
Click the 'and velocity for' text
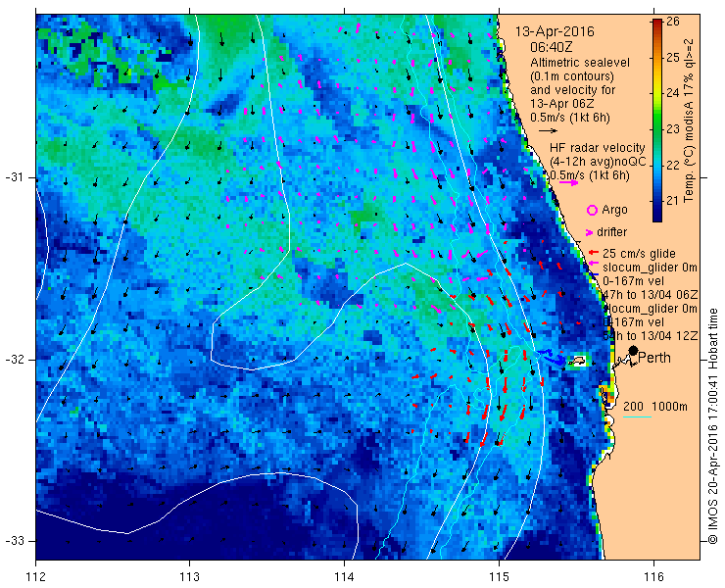point(573,90)
